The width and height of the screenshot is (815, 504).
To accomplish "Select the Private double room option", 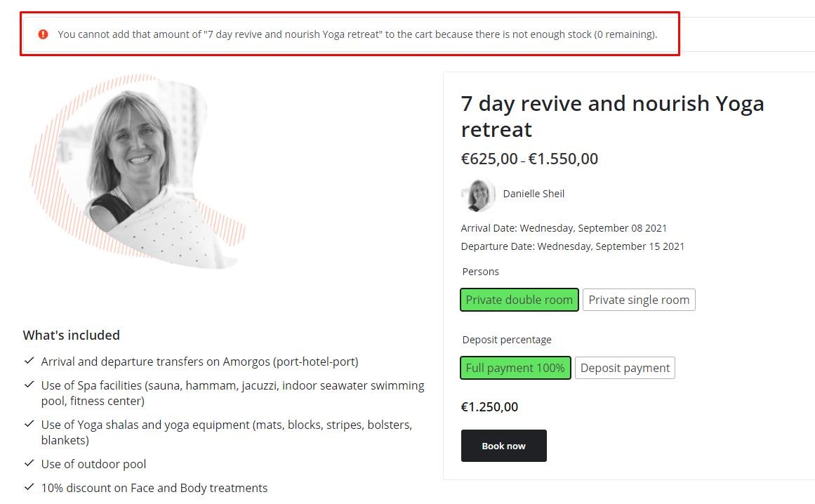I will pos(519,300).
